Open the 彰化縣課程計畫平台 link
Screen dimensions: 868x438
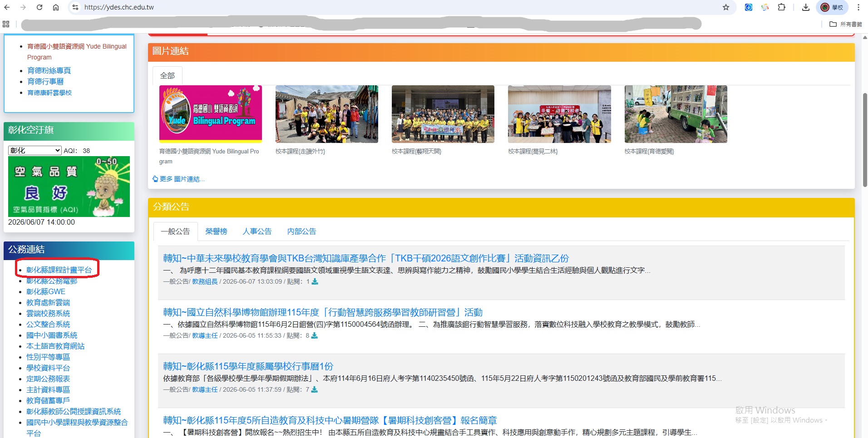click(x=59, y=270)
